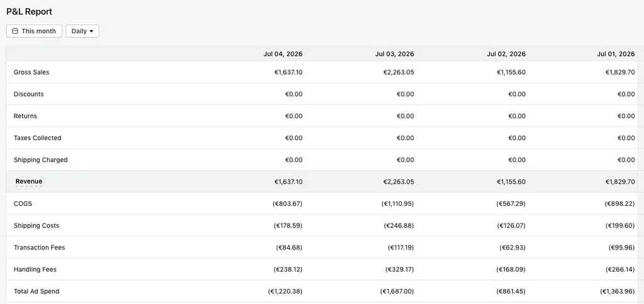Screen dimensions: 644x304
Task: Click Handling Fees value (€168.09)
Action: (x=511, y=269)
